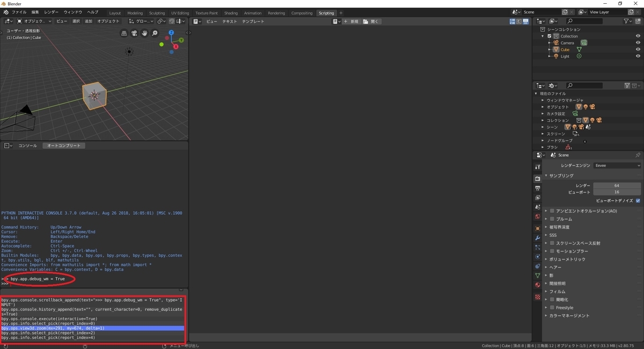Open the File menu
This screenshot has width=644, height=349.
click(19, 12)
